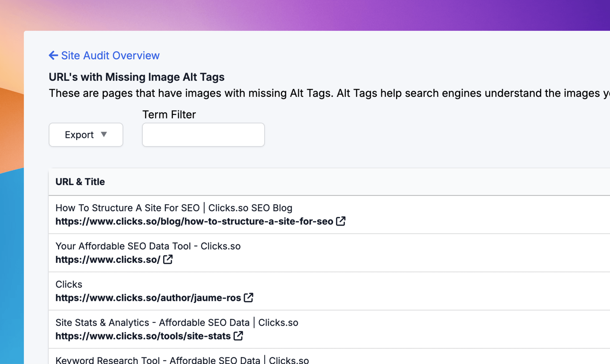Click external link icon for tools/site-stats URL
The width and height of the screenshot is (610, 364).
tap(238, 336)
